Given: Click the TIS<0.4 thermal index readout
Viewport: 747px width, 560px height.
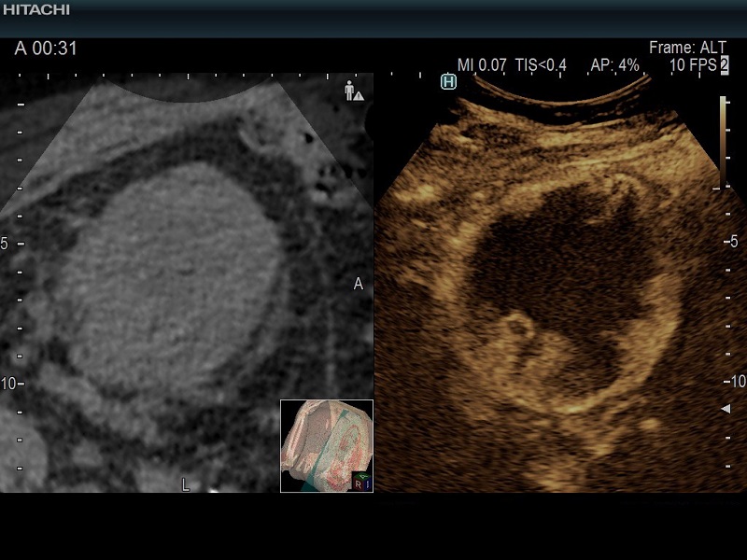Looking at the screenshot, I should tap(541, 65).
